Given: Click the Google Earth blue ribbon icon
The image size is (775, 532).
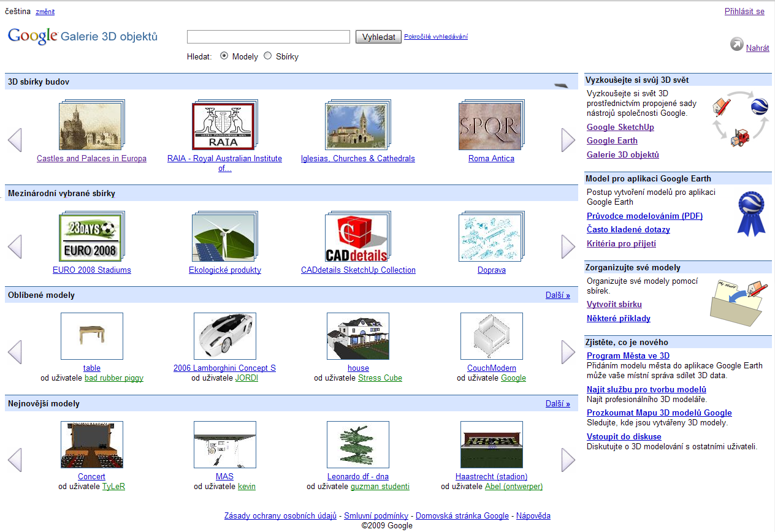Looking at the screenshot, I should (751, 214).
